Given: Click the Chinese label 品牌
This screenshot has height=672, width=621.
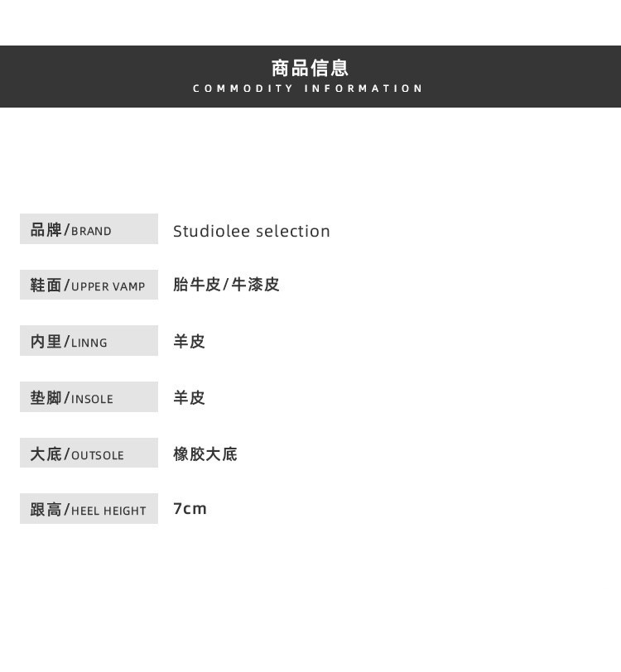Looking at the screenshot, I should pyautogui.click(x=46, y=229).
